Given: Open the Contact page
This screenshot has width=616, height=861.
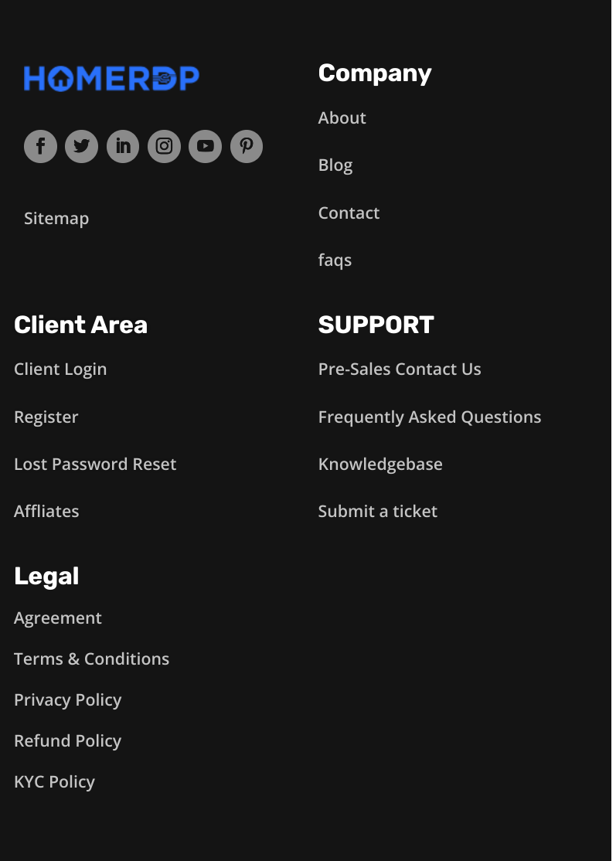Looking at the screenshot, I should click(x=349, y=213).
